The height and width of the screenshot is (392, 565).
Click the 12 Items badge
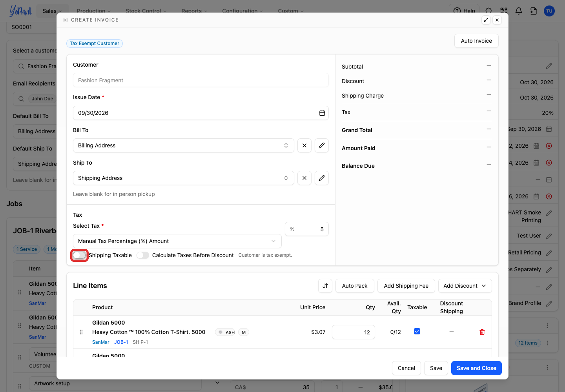click(x=528, y=343)
